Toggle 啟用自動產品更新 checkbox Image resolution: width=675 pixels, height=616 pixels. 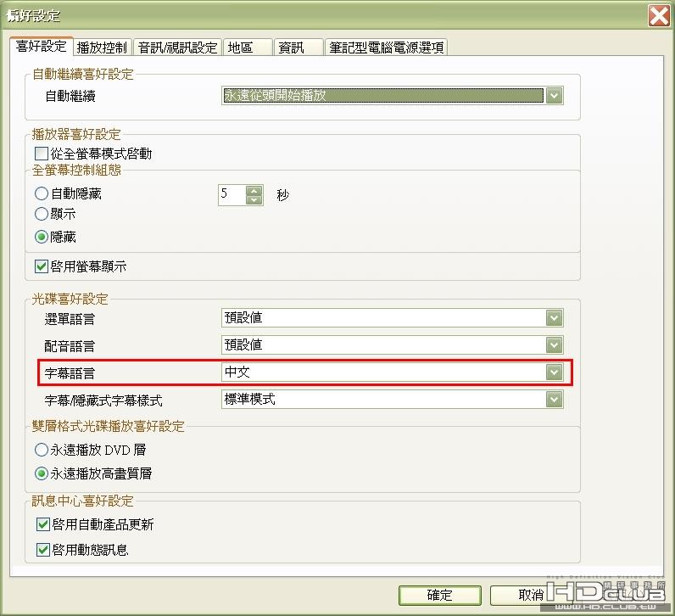(x=43, y=524)
